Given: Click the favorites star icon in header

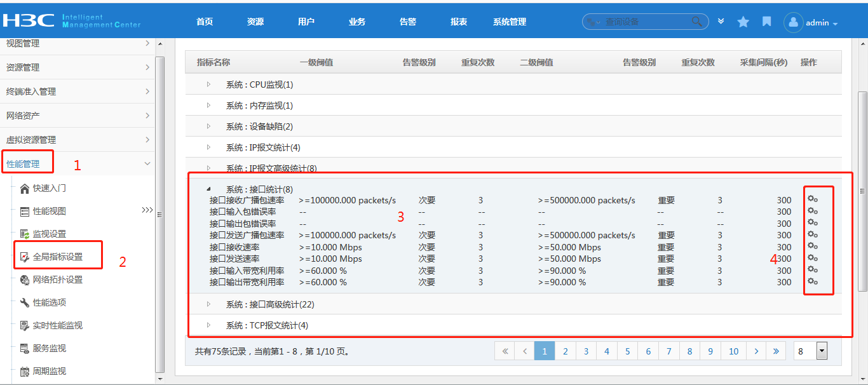Looking at the screenshot, I should click(743, 22).
